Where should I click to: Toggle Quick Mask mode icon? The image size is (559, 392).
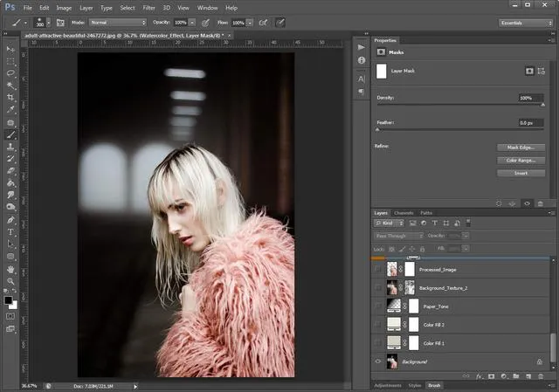tap(10, 316)
